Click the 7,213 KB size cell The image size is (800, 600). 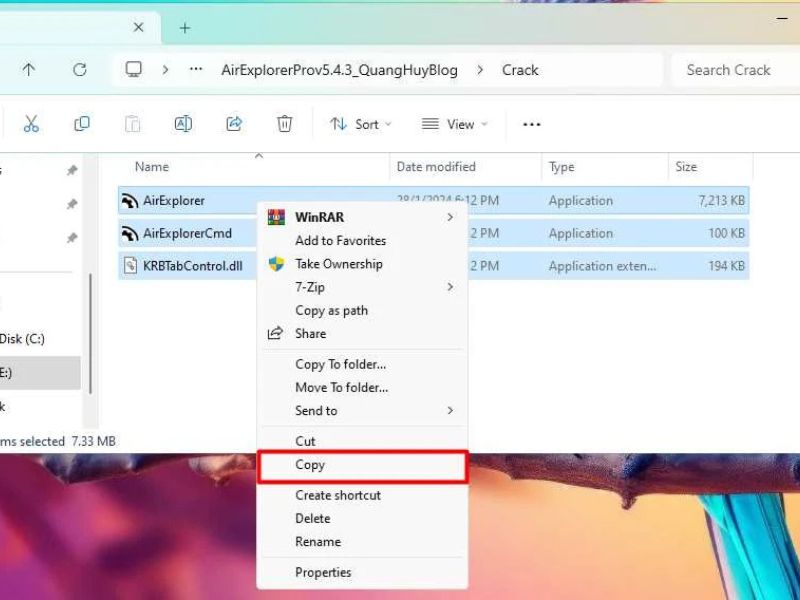721,201
